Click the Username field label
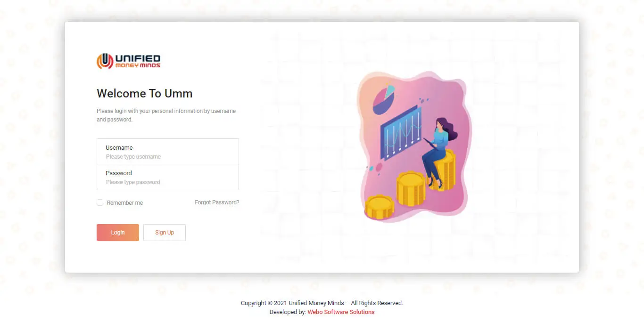 pos(119,147)
